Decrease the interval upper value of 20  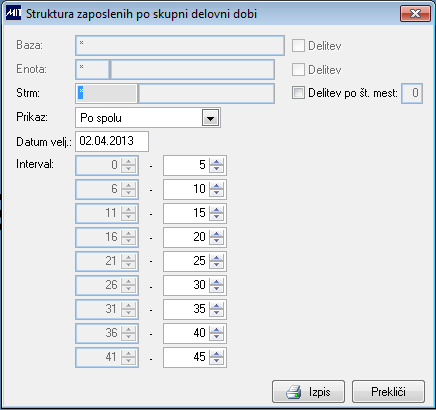click(x=217, y=241)
